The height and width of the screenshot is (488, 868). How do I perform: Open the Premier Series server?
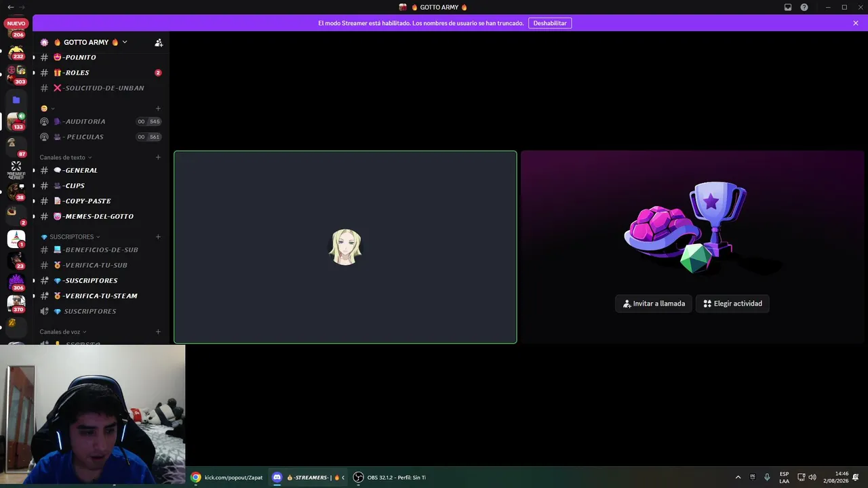(16, 169)
